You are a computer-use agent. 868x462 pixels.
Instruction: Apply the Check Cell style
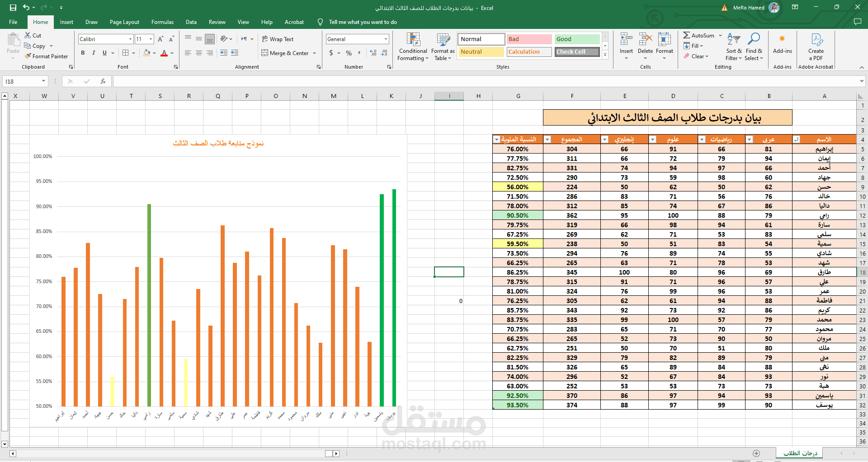tap(577, 52)
